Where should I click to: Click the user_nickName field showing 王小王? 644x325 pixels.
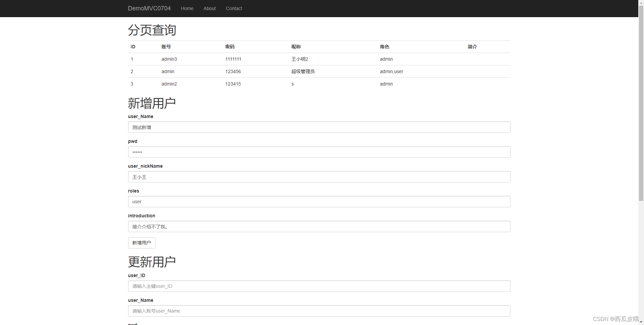[x=319, y=177]
